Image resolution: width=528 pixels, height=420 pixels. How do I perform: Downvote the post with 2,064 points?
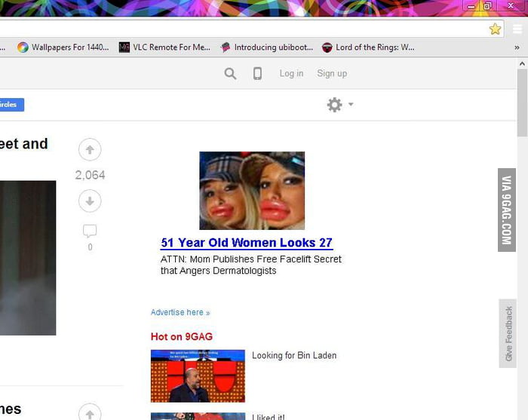click(90, 201)
